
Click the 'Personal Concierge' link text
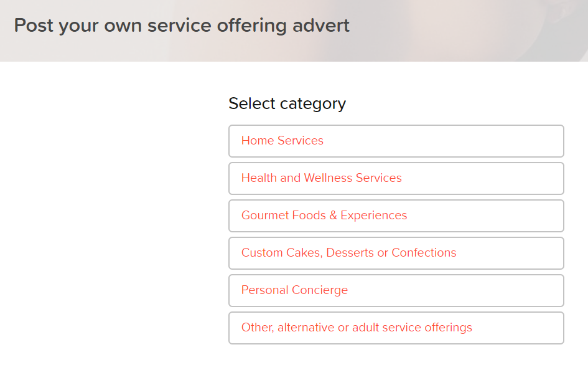[x=294, y=290]
